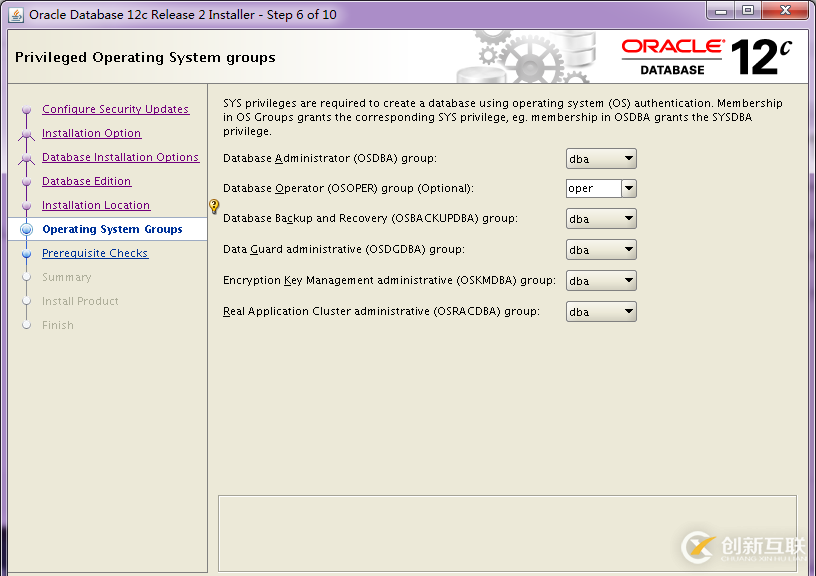Close the Oracle installer window
The height and width of the screenshot is (576, 816).
click(x=785, y=11)
